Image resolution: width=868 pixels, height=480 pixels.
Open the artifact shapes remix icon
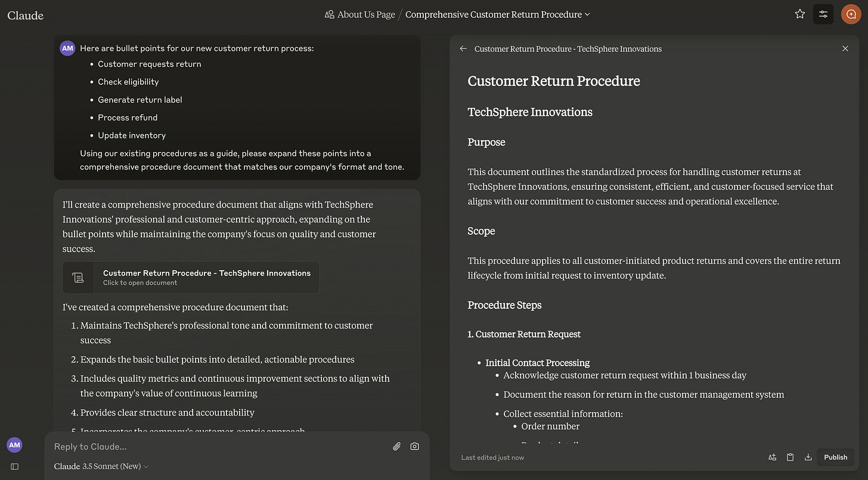[773, 457]
